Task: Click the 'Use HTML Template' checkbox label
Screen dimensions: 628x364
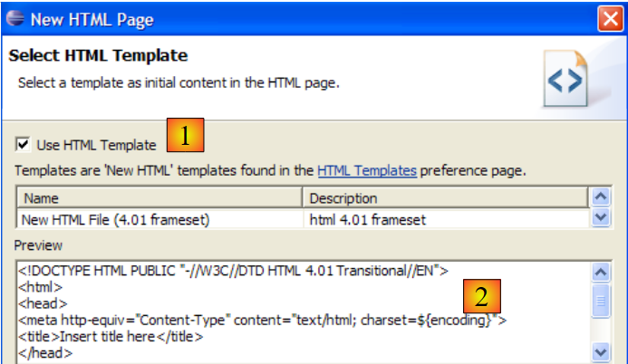Action: click(95, 144)
